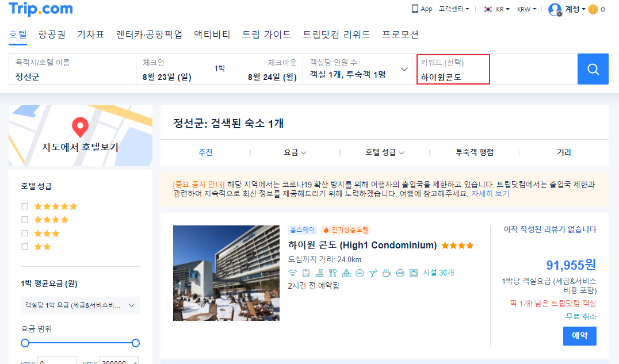The image size is (619, 364).
Task: Click the Trip Coins gold coin icon
Action: (x=593, y=9)
